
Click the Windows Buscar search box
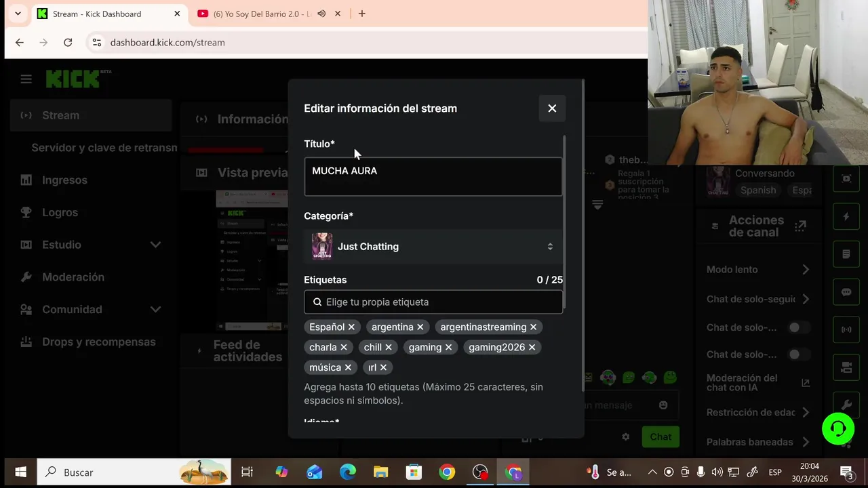tap(134, 472)
